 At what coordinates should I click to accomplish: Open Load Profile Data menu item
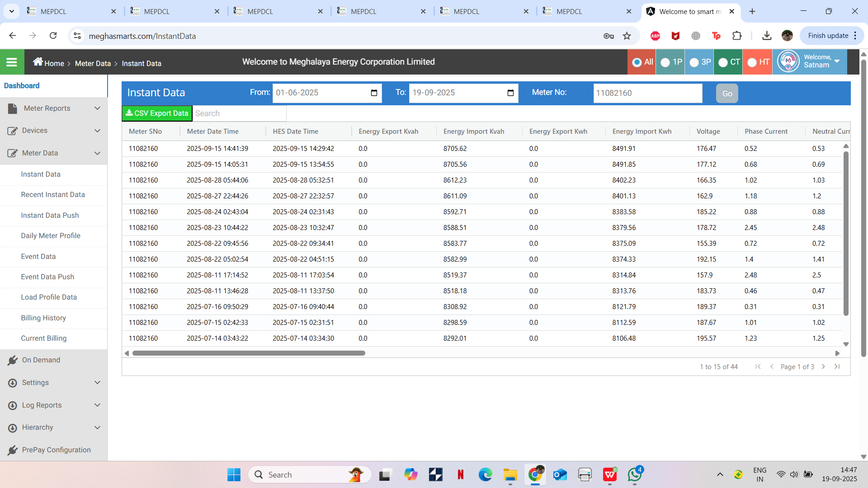[x=49, y=297]
